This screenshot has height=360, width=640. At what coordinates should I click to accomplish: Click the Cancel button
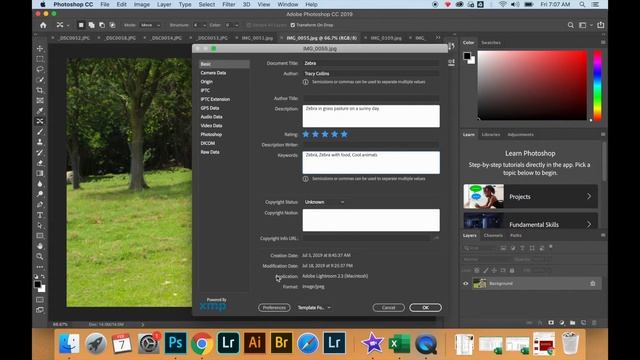(x=389, y=307)
